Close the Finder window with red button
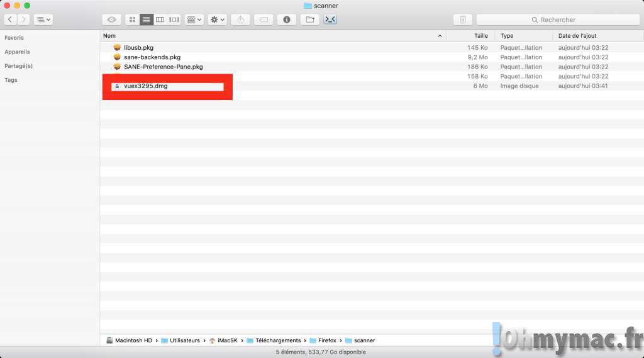Viewport: 644px width, 358px height. (6, 5)
